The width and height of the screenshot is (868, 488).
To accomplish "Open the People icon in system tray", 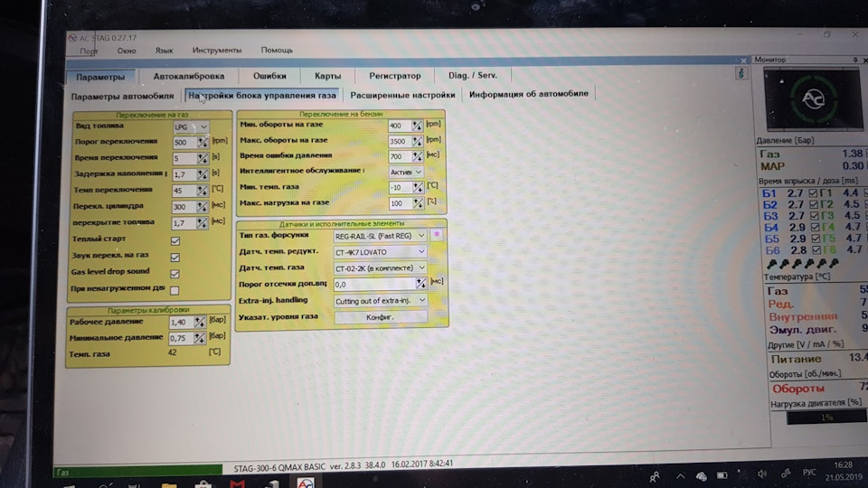I will pos(655,476).
